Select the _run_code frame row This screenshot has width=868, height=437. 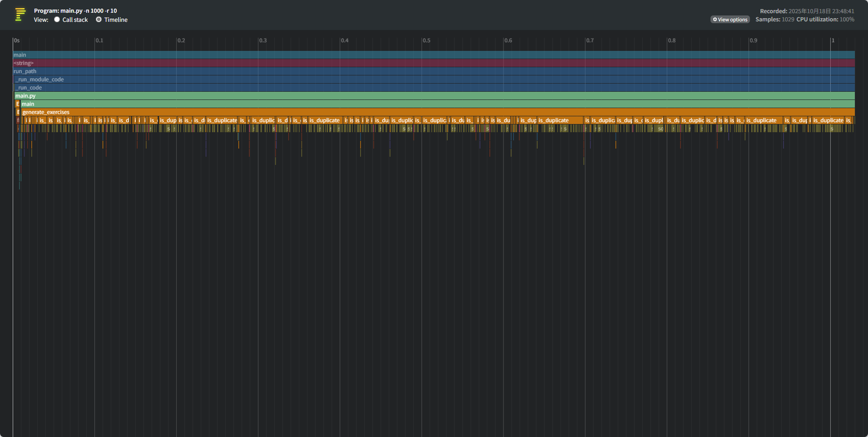click(x=435, y=88)
